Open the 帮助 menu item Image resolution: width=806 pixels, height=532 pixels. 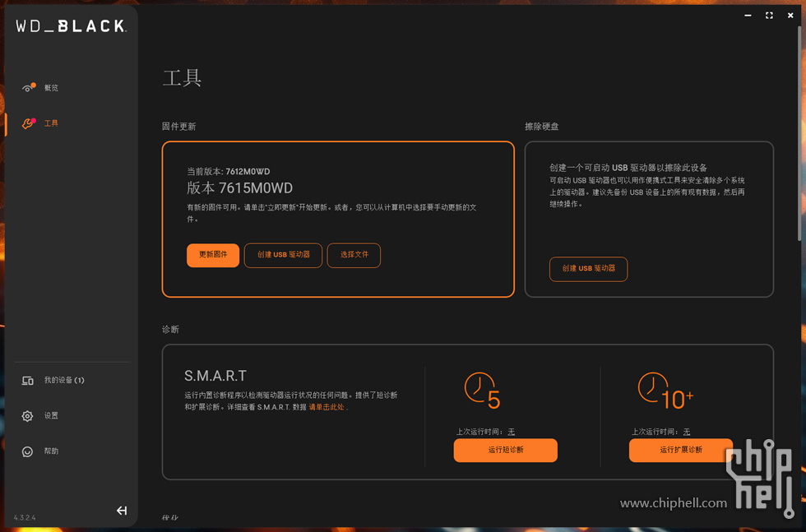[x=51, y=451]
